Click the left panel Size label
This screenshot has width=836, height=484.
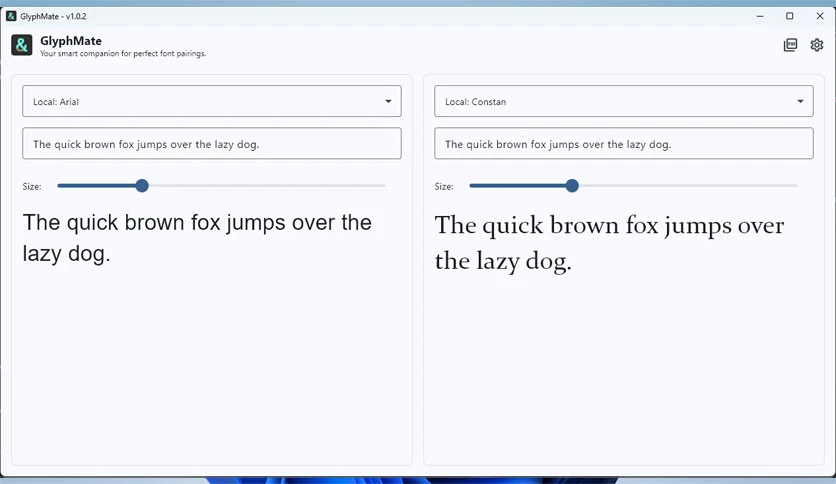click(32, 187)
